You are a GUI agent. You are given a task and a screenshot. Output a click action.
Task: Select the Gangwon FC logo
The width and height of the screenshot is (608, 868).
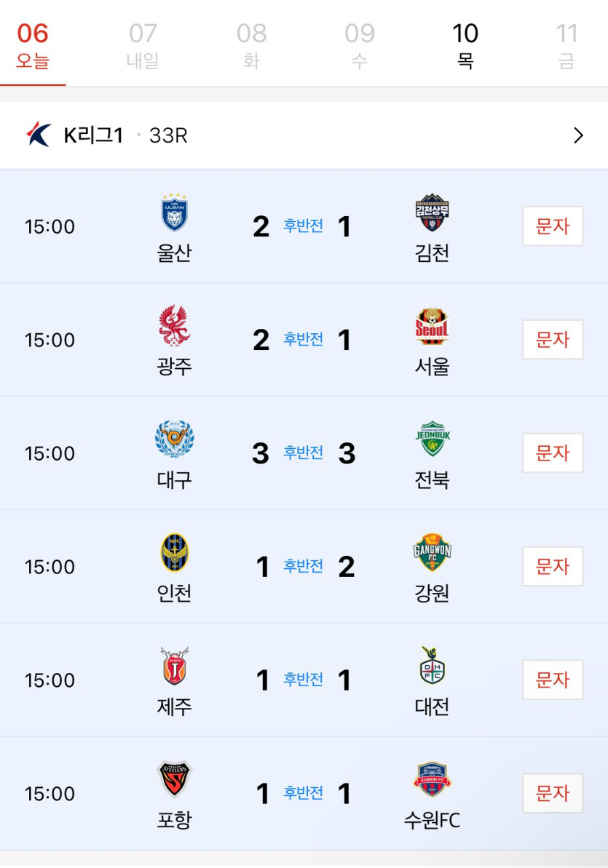432,552
